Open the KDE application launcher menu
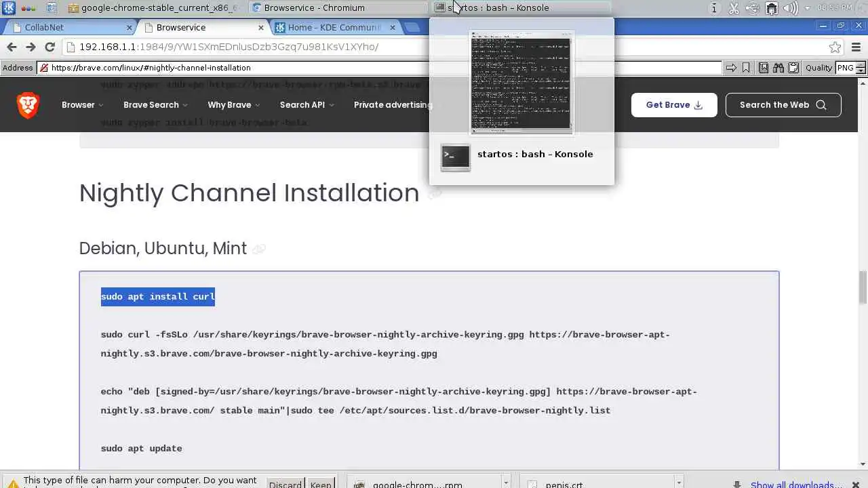The image size is (868, 488). click(9, 8)
